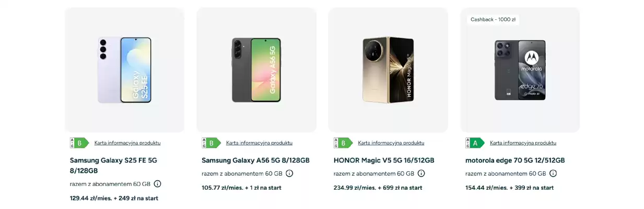
Task: Open HONOR Magic V5 5G 16/512GB title
Action: [384, 160]
